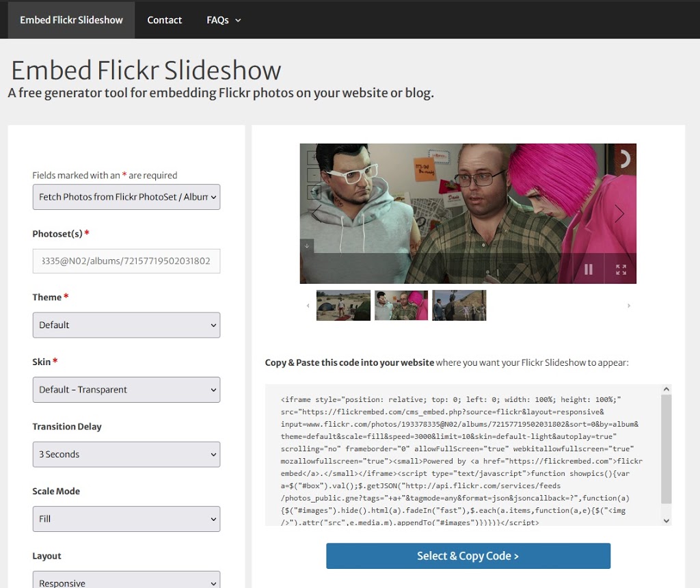Open the Transition Delay dropdown showing 3 Seconds
This screenshot has height=588, width=700.
(126, 455)
